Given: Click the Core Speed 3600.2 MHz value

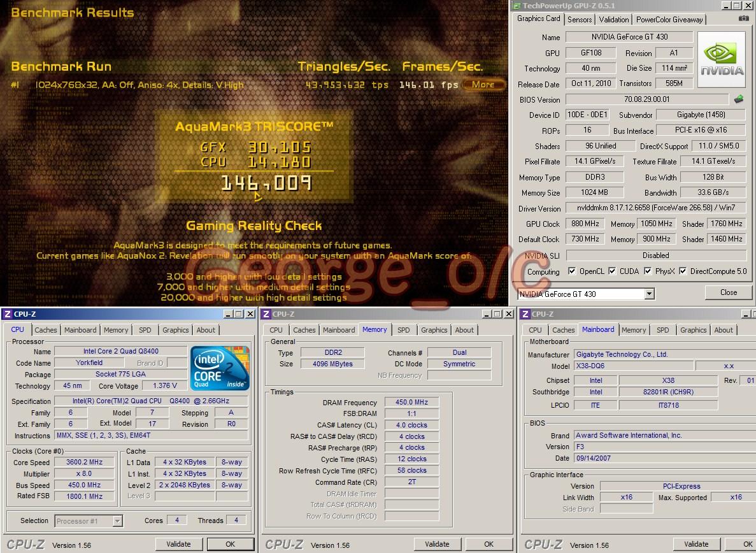Looking at the screenshot, I should click(x=84, y=462).
